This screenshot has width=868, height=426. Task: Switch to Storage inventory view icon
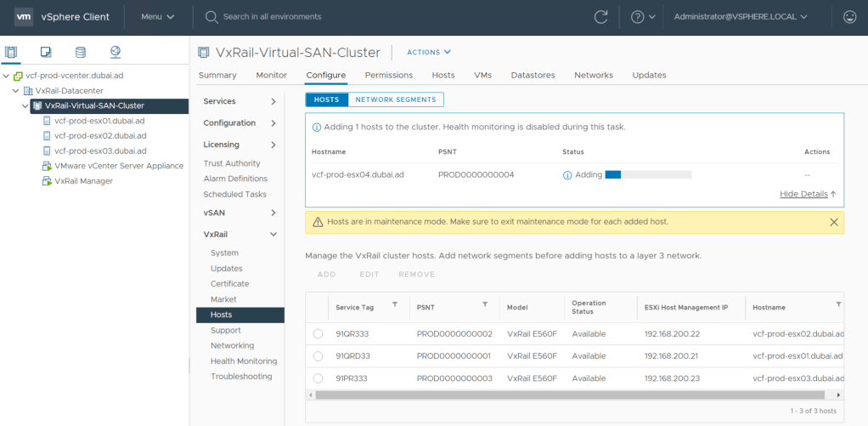coord(81,53)
